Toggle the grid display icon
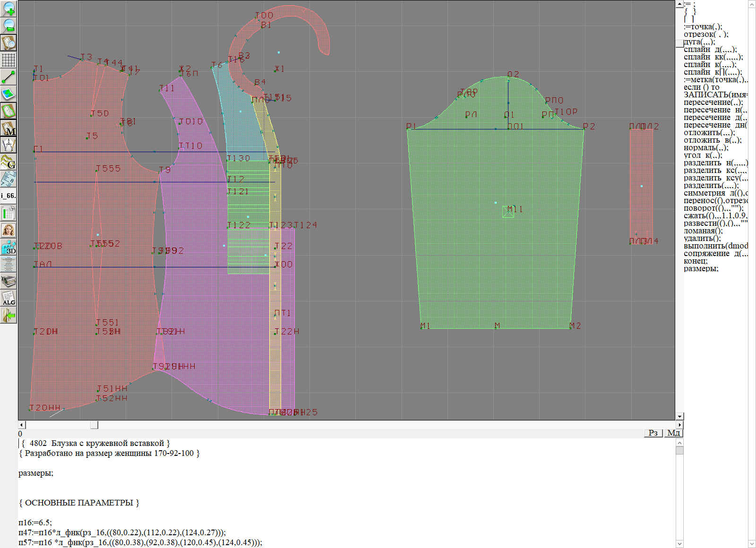This screenshot has height=548, width=756. coord(9,60)
